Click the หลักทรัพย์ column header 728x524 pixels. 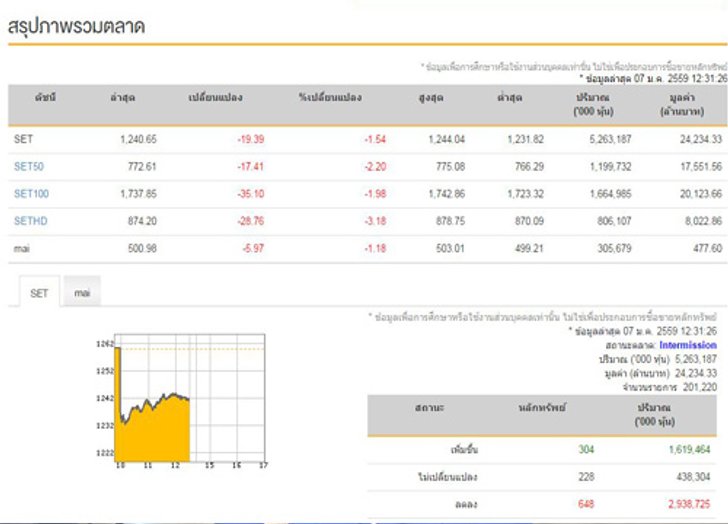coord(542,408)
